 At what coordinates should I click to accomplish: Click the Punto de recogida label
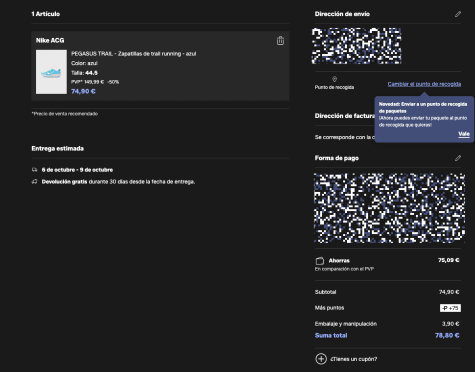[x=334, y=87]
